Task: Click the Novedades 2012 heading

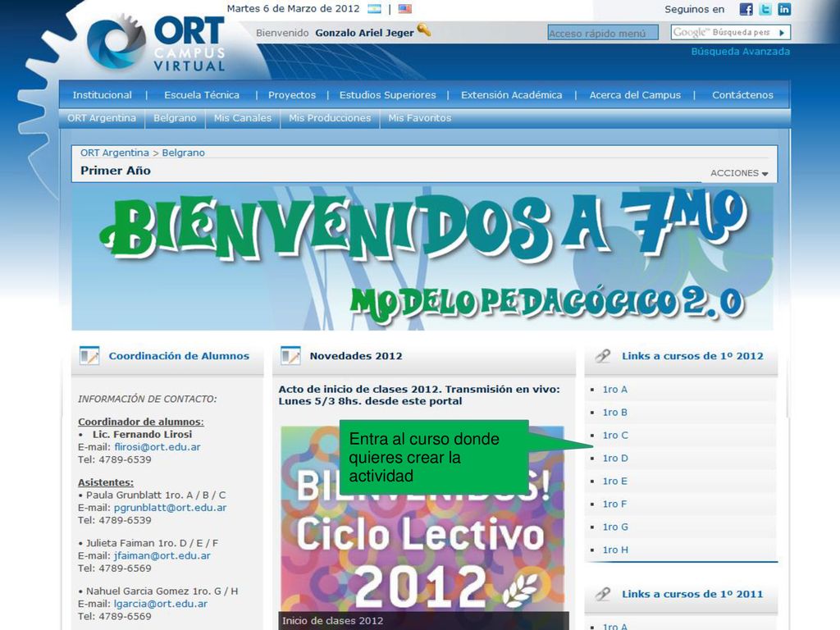Action: 356,356
